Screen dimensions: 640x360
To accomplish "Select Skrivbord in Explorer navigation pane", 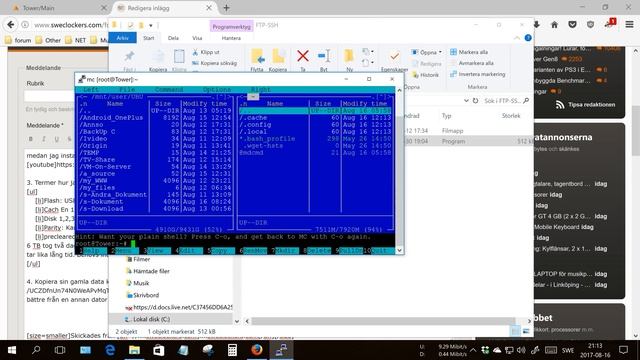I will click(142, 295).
